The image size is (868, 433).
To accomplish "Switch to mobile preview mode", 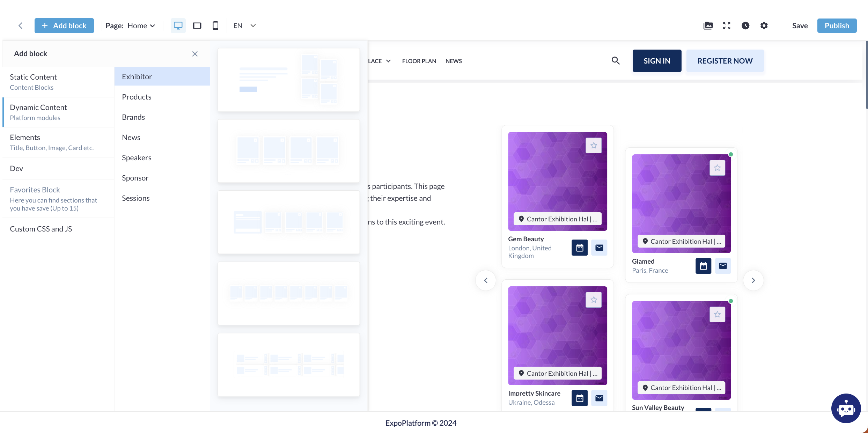I will [x=215, y=25].
